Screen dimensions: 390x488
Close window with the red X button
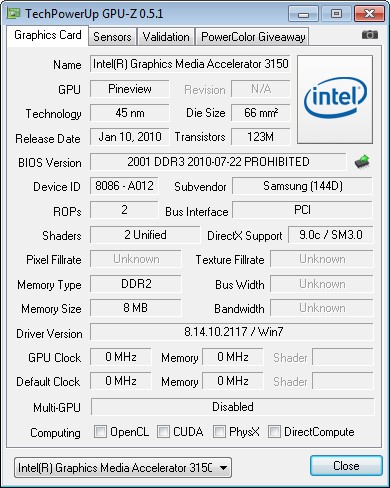[x=369, y=14]
